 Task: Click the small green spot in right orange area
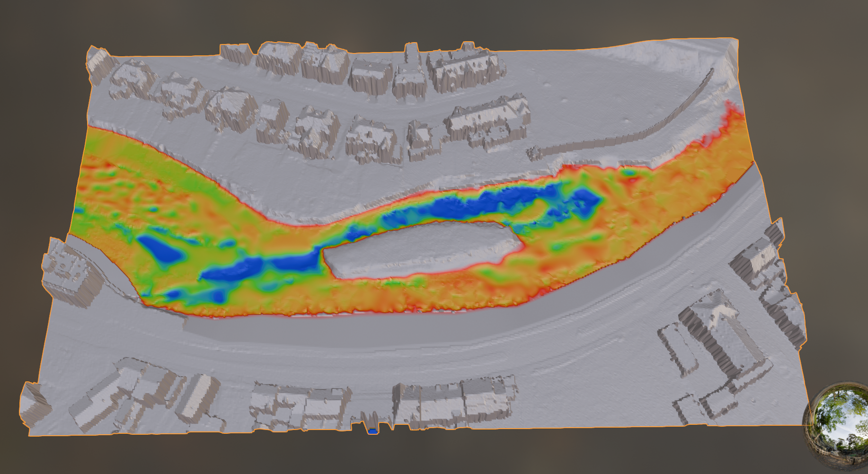point(629,173)
